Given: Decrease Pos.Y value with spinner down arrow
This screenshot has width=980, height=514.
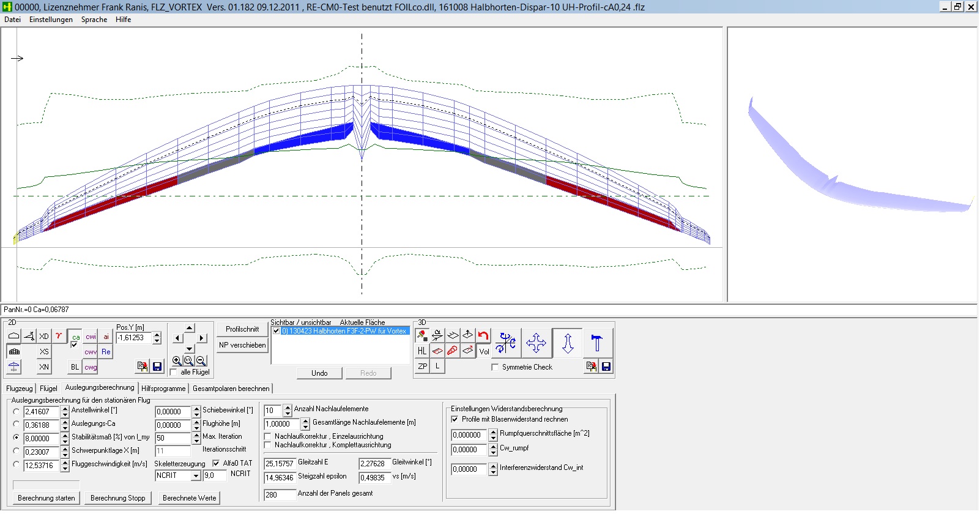Looking at the screenshot, I should pos(157,341).
